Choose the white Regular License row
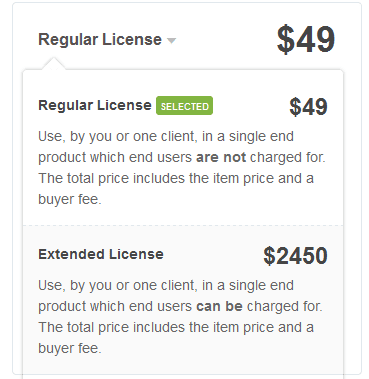Image resolution: width=369 pixels, height=379 pixels. pyautogui.click(x=183, y=148)
